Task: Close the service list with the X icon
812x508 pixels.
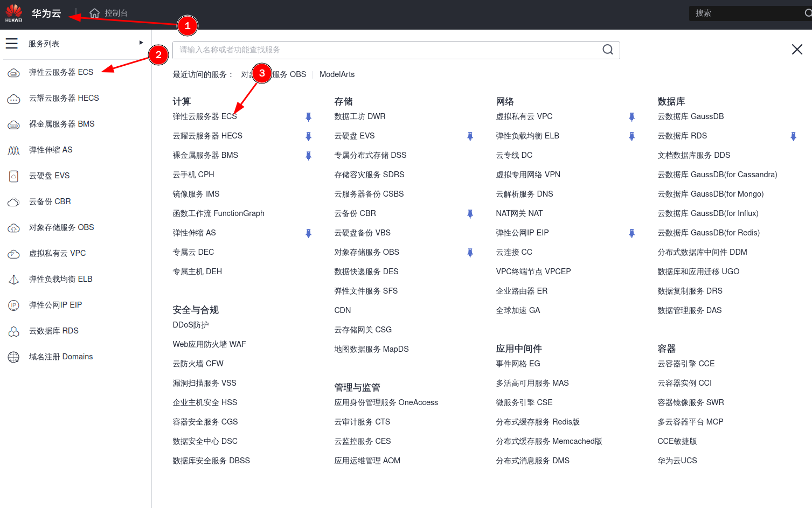Action: pyautogui.click(x=797, y=48)
